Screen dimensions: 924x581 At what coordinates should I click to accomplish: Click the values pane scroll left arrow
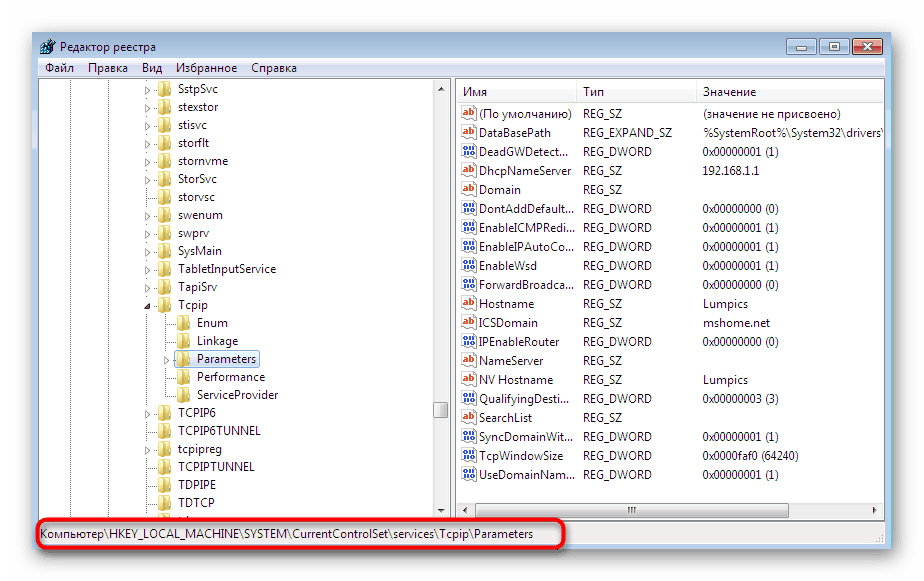click(x=465, y=510)
